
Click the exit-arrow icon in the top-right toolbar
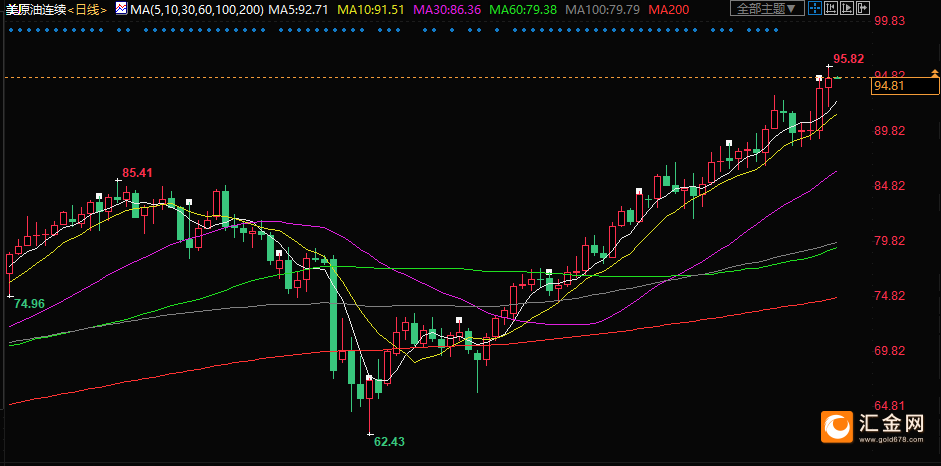coord(863,8)
